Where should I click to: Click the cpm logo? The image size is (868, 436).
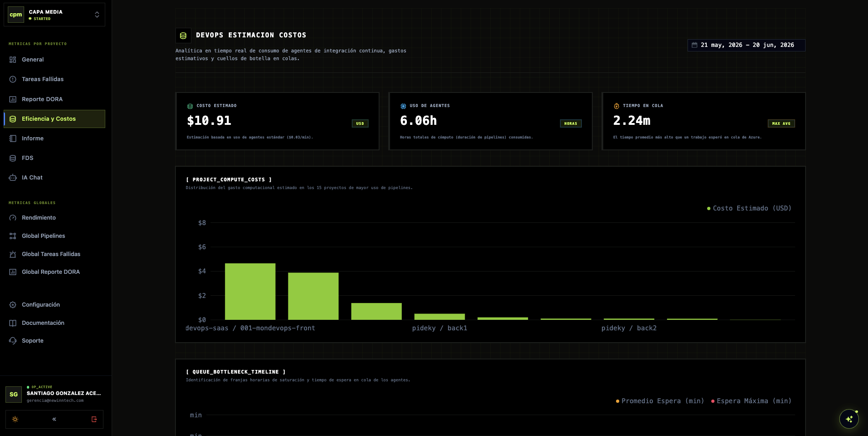(16, 15)
